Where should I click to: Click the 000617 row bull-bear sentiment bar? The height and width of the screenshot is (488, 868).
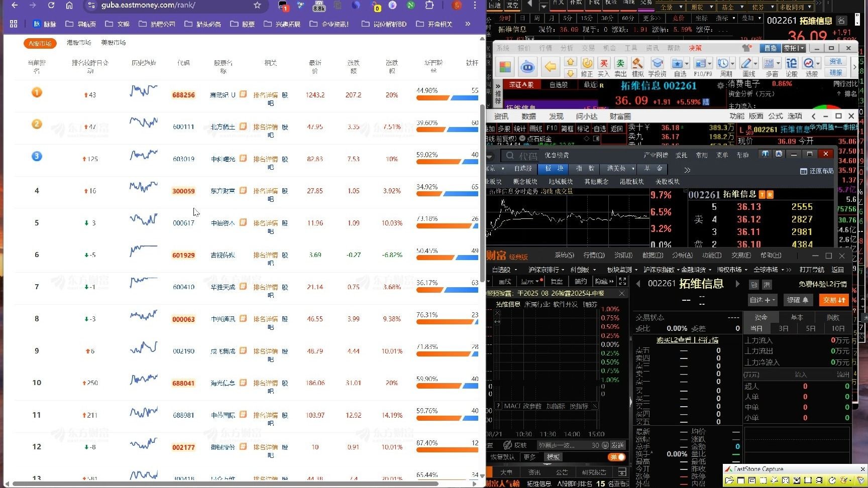coord(447,226)
